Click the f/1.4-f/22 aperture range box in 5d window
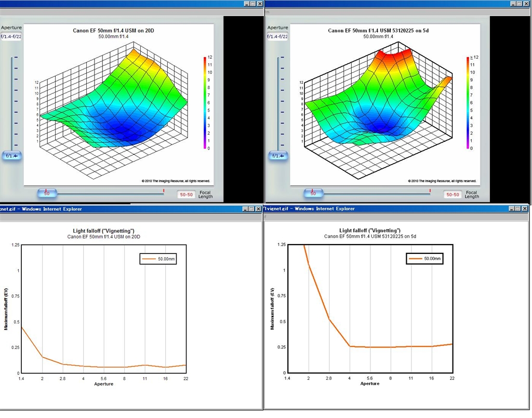Screen dimensions: 532x418 tap(277, 36)
